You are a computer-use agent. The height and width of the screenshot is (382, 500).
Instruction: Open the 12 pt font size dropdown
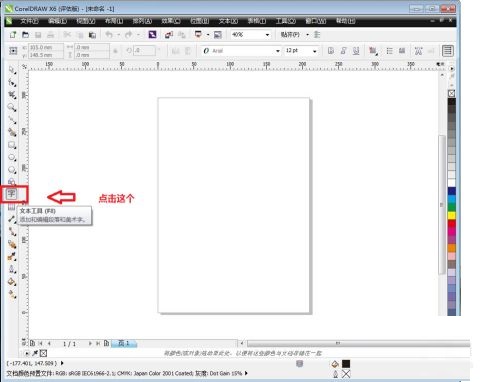(314, 51)
